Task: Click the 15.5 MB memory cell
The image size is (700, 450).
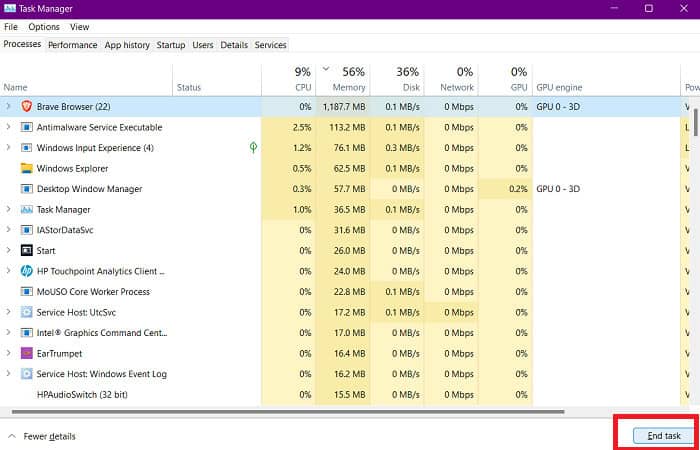Action: 343,395
